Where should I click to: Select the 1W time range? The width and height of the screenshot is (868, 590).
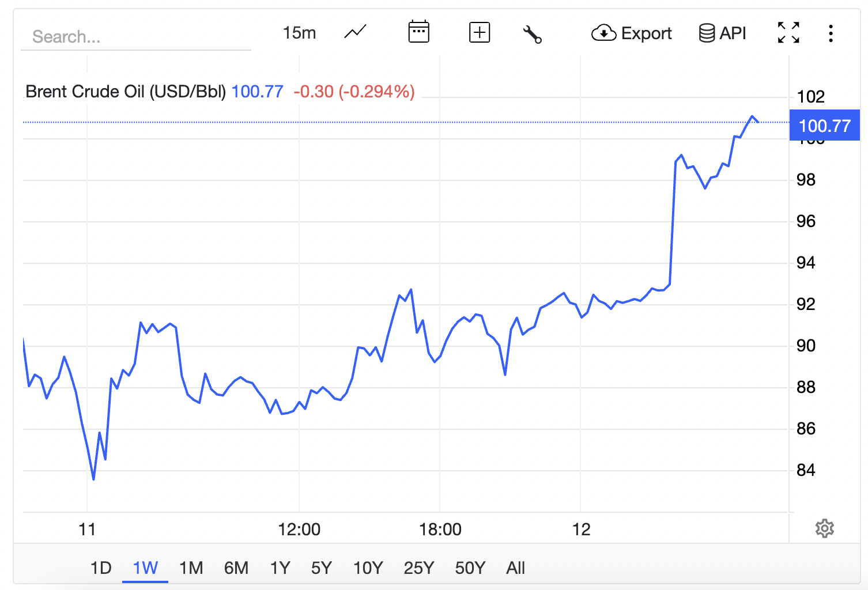tap(145, 568)
